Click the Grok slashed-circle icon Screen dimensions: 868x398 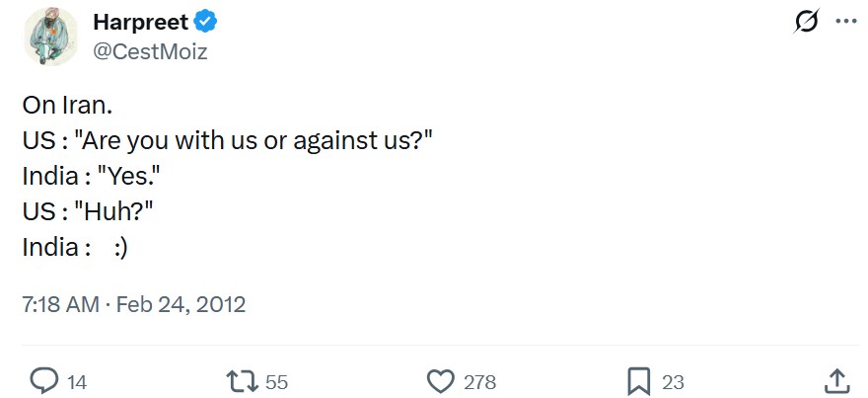807,23
